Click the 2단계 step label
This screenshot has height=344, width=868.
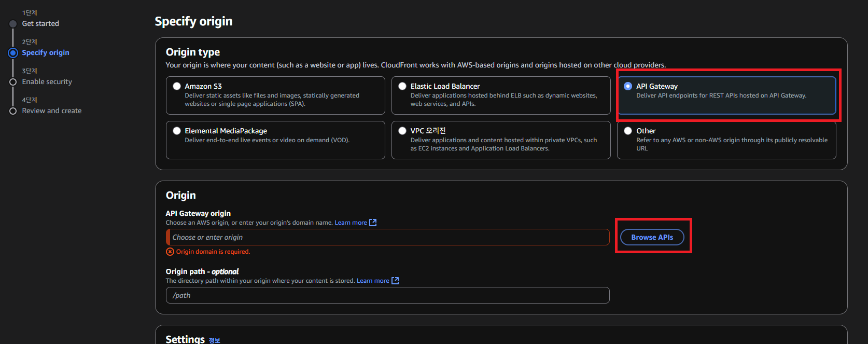click(30, 42)
